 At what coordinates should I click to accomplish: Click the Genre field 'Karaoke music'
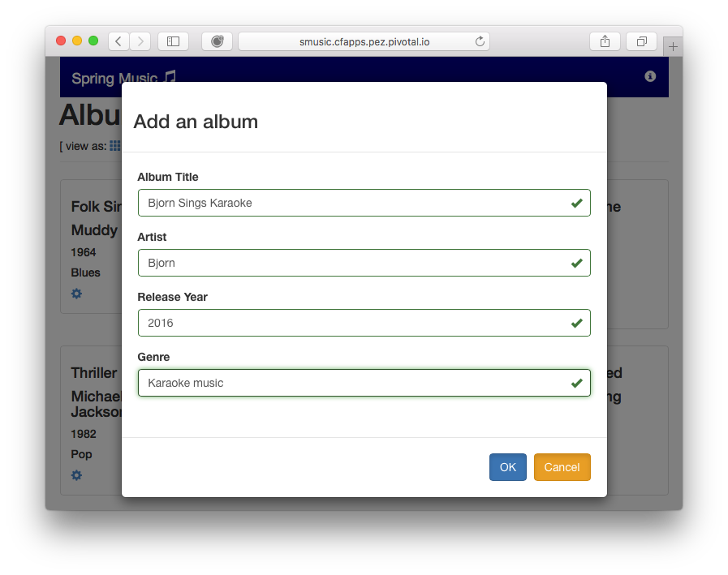364,383
